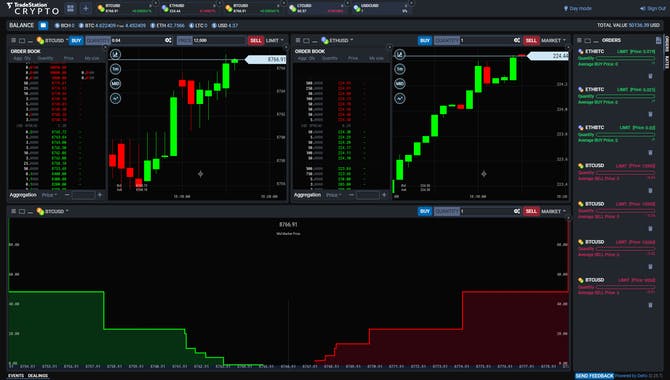The height and width of the screenshot is (380, 670).
Task: Click the 5m timeframe circle on BTCUSD chart
Action: point(115,69)
